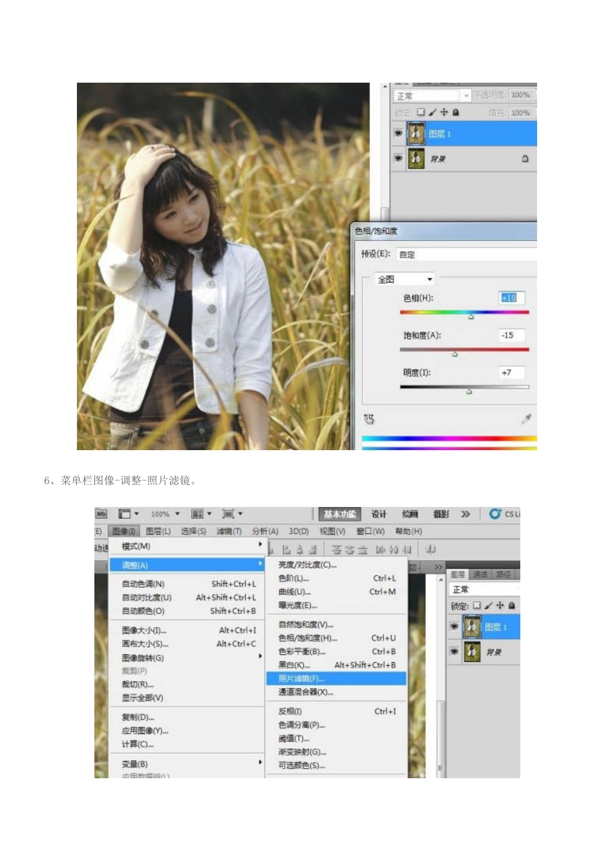Choose 通道混合器(X)... from the submenu
Image resolution: width=614 pixels, height=868 pixels.
(x=336, y=692)
